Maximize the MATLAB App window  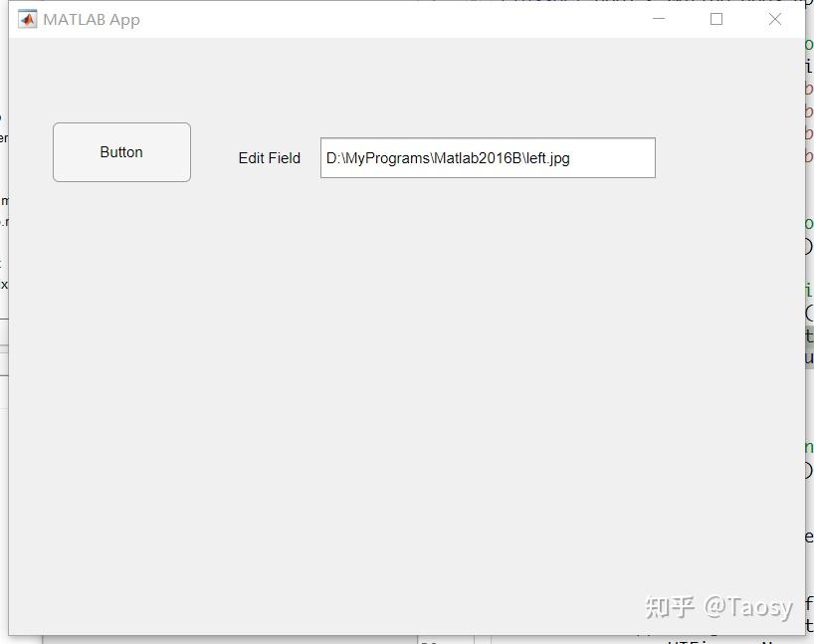pyautogui.click(x=715, y=18)
